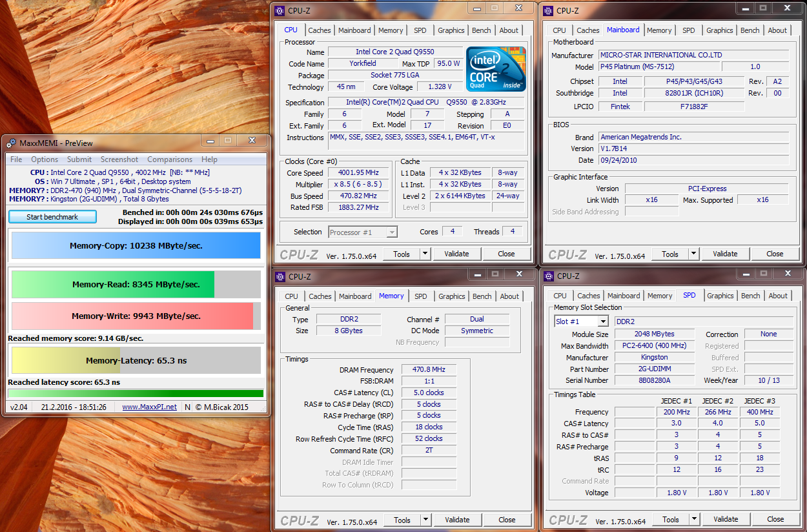Click the Row Refresh Cycle Time 52 clocks value

pos(429,438)
